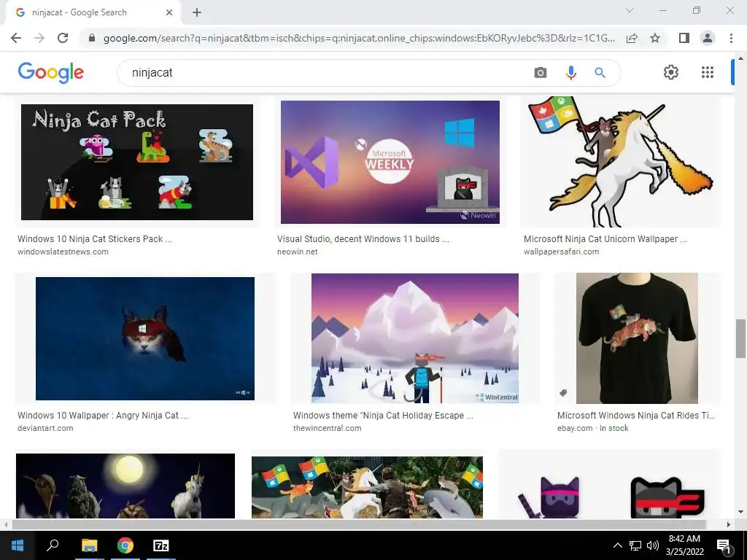This screenshot has width=747, height=560.
Task: Click the product tag icon on T-shirt result
Action: coord(564,393)
